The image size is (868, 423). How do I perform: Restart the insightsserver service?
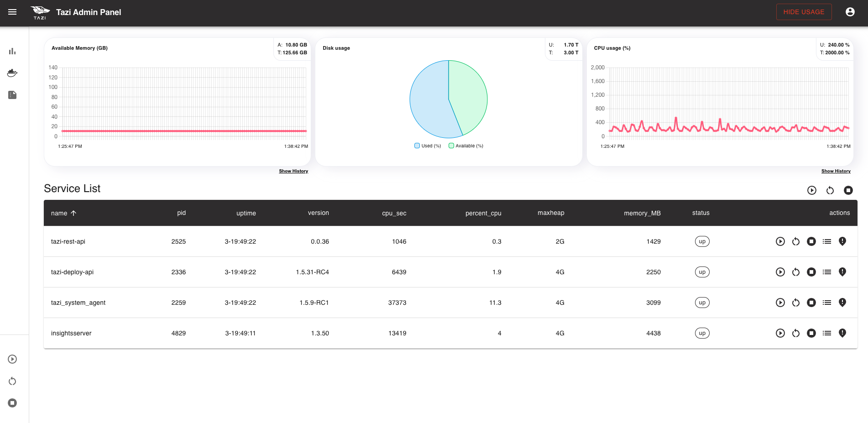796,333
